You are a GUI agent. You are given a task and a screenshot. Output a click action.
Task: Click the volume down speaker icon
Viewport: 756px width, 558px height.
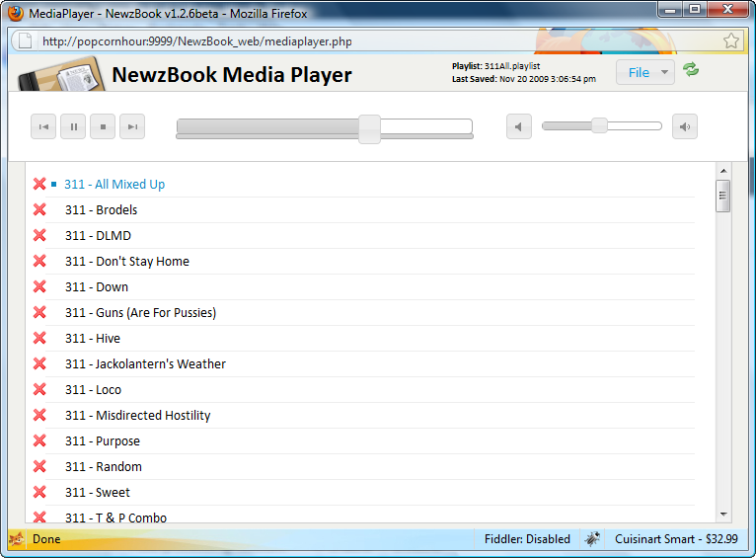point(519,126)
